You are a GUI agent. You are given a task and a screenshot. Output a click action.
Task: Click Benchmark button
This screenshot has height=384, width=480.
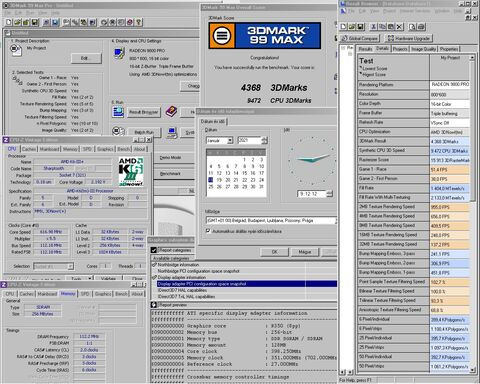174,173
